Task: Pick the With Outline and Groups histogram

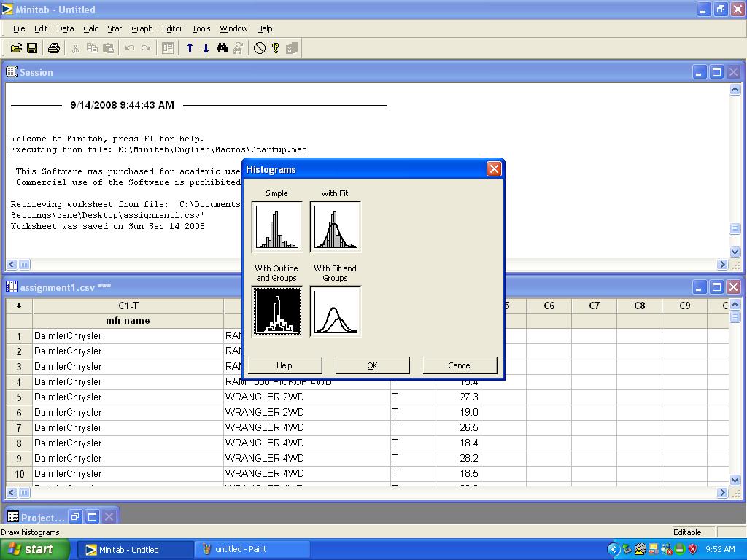Action: [x=276, y=311]
